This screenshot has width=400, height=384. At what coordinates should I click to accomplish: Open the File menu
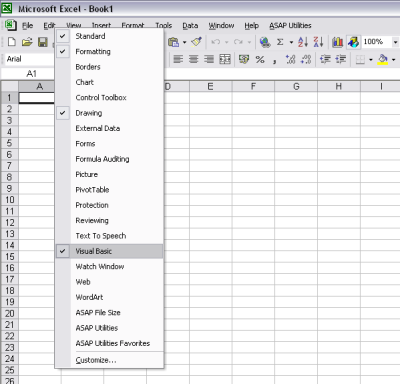point(27,25)
